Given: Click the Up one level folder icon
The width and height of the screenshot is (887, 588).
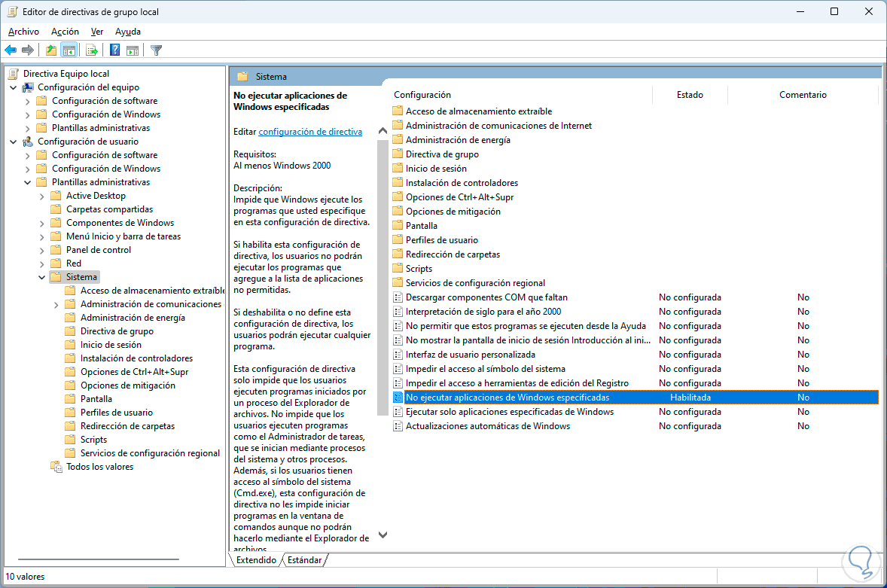Looking at the screenshot, I should pos(50,50).
